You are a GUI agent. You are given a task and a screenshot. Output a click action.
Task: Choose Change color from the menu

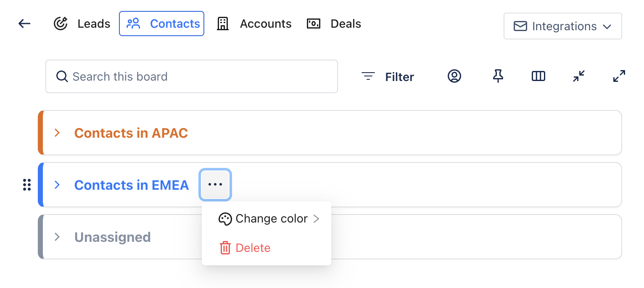[x=269, y=219]
